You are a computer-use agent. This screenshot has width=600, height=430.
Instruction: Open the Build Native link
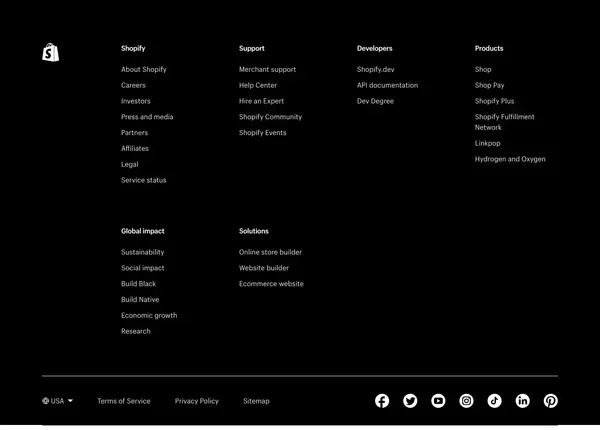[140, 300]
